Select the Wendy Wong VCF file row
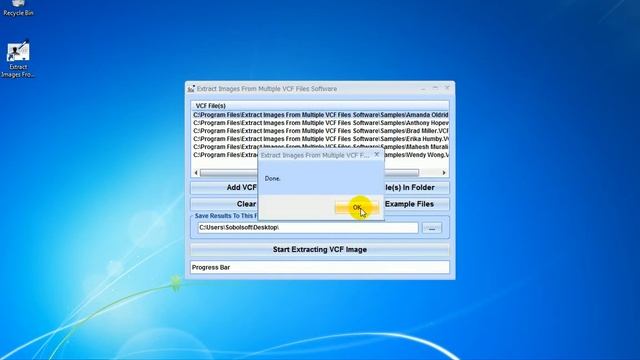This screenshot has width=640, height=360. pos(320,155)
